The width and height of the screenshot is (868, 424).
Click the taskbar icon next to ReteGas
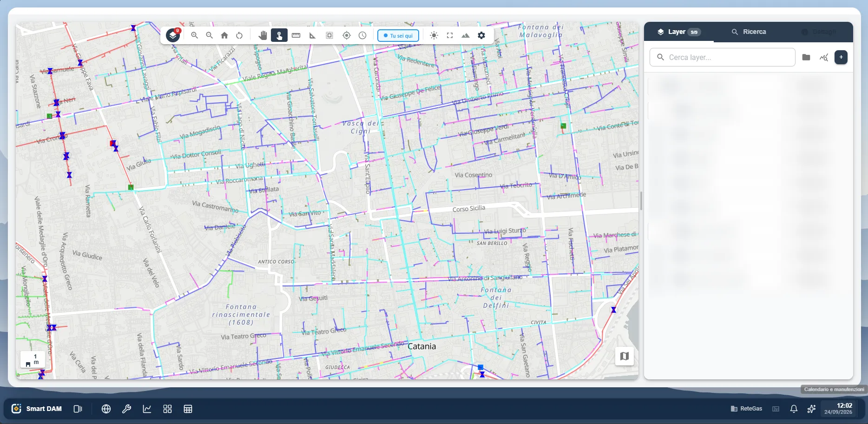point(776,409)
